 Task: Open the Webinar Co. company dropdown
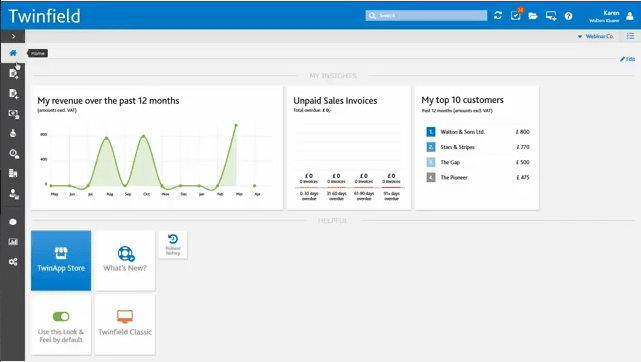coord(596,36)
